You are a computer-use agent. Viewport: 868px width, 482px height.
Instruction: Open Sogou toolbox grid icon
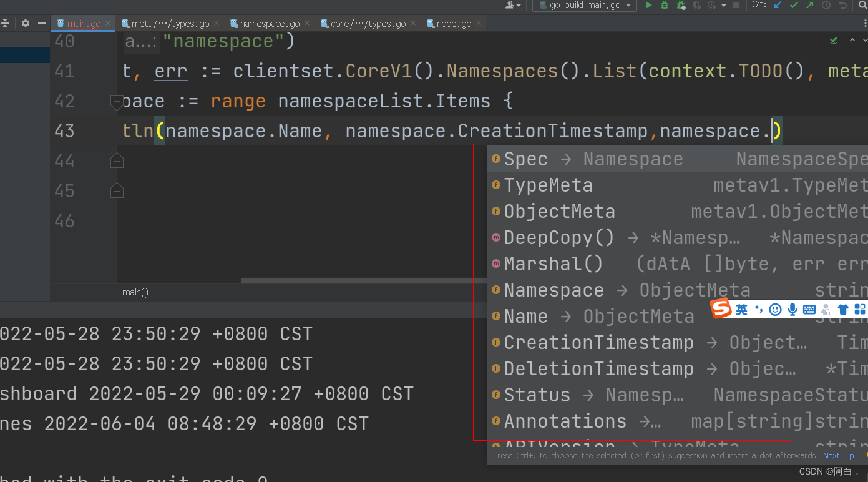click(860, 310)
